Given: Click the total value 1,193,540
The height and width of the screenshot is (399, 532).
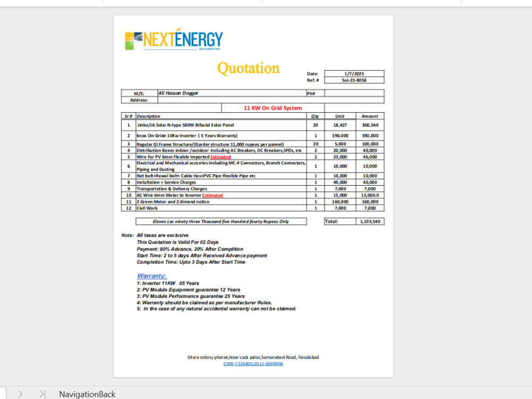Looking at the screenshot, I should pyautogui.click(x=370, y=221).
